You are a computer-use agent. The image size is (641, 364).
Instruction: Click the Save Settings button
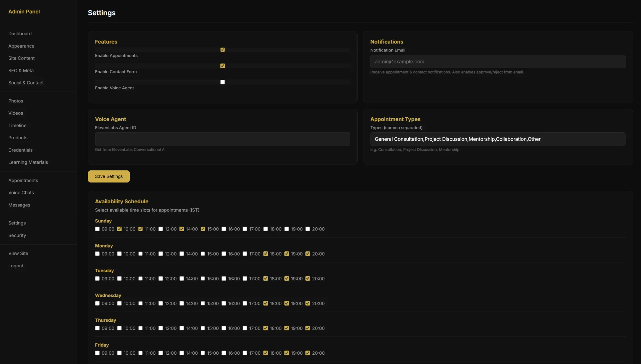point(109,176)
